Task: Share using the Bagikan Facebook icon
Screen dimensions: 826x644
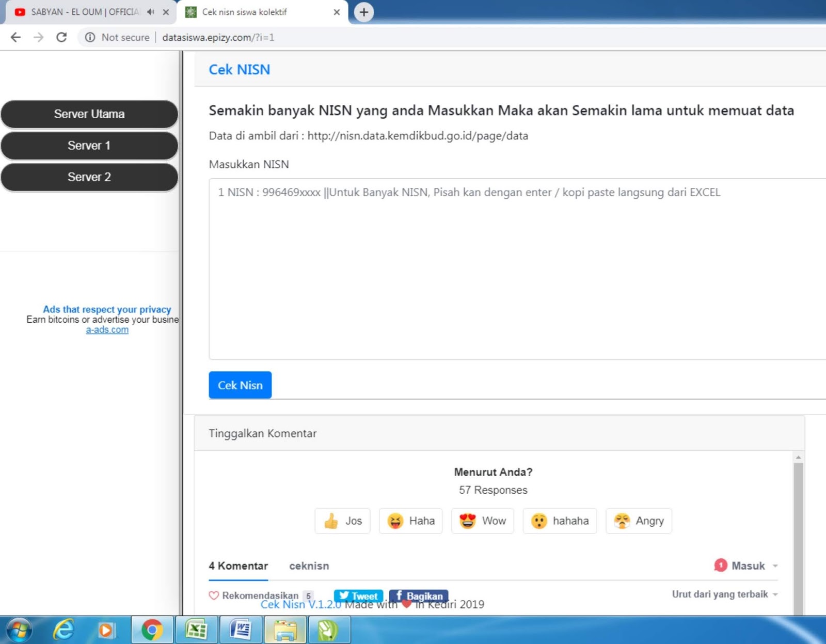Action: (399, 596)
